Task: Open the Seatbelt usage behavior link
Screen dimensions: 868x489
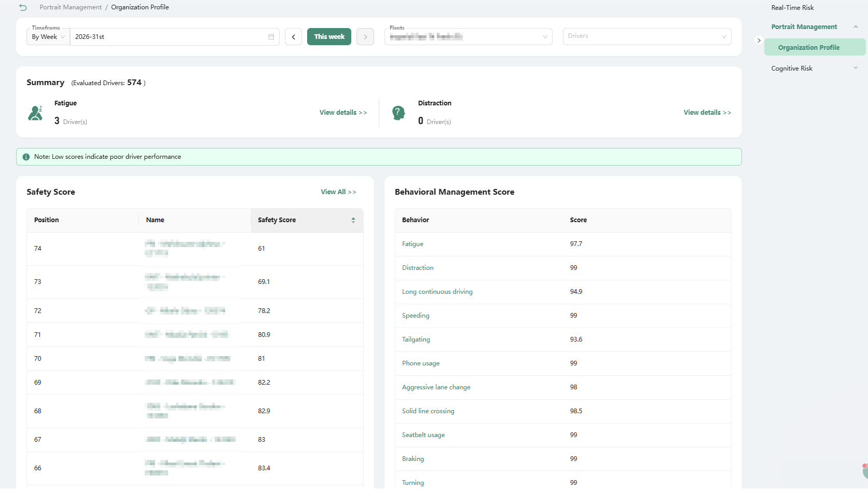Action: click(x=423, y=435)
